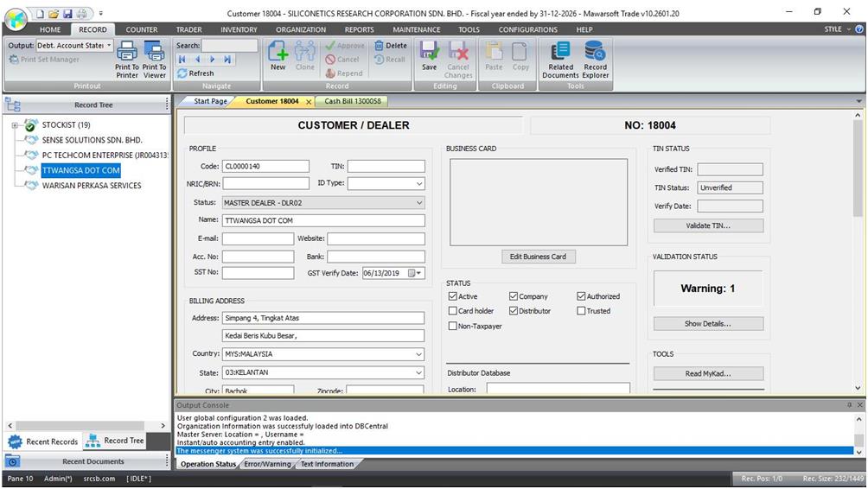868x489 pixels.
Task: Click the Print To Viewer icon
Action: pyautogui.click(x=155, y=59)
